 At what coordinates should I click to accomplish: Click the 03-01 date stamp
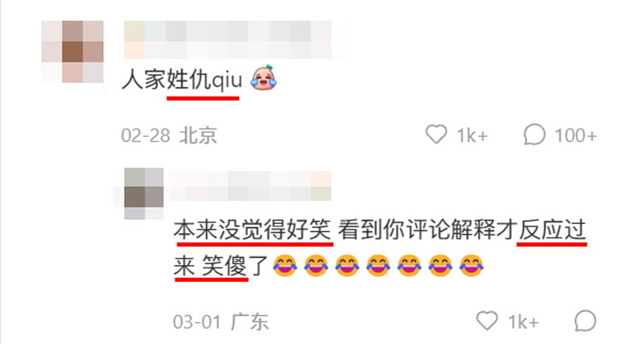(197, 321)
